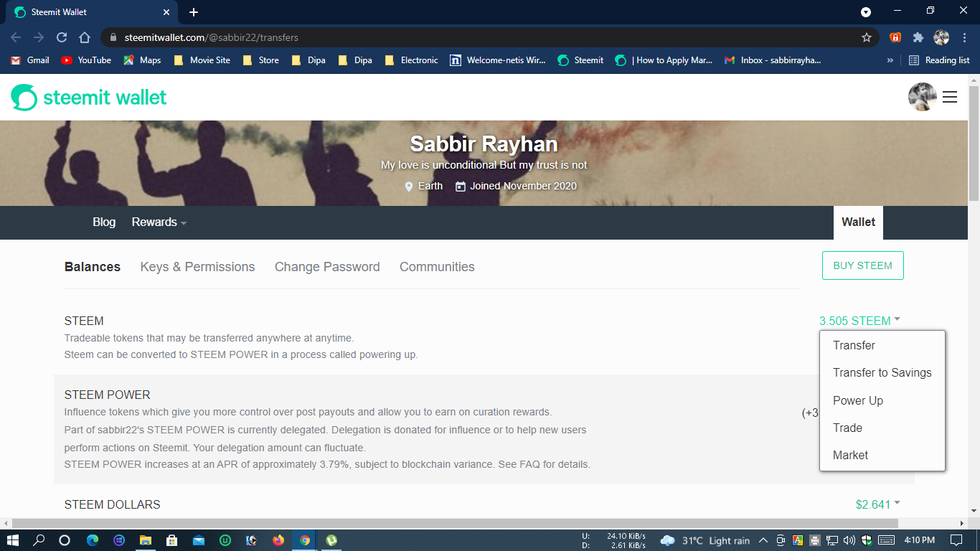Open Cortana from the taskbar

click(65, 540)
